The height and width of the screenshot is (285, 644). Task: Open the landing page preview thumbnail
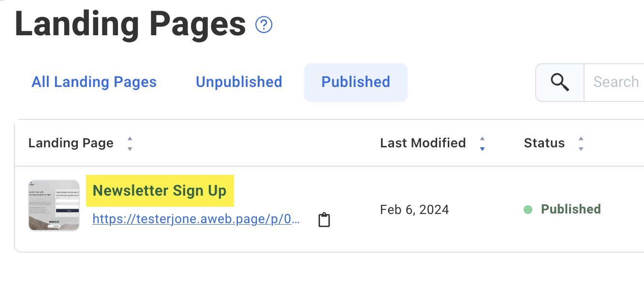click(x=54, y=205)
